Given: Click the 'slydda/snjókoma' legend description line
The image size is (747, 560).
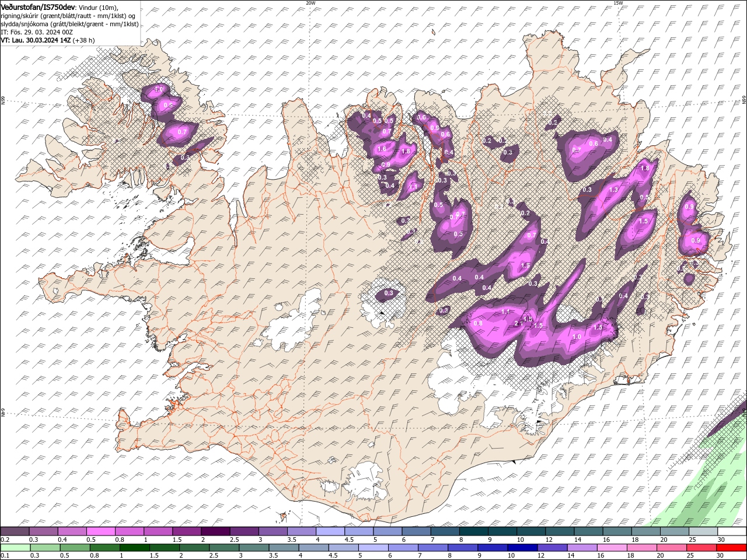Looking at the screenshot, I should (x=69, y=23).
